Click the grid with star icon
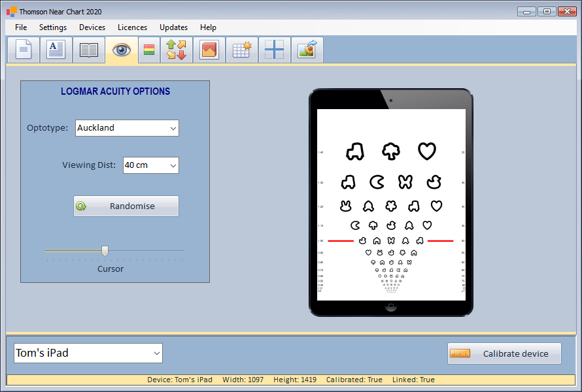The width and height of the screenshot is (582, 392). click(x=242, y=50)
